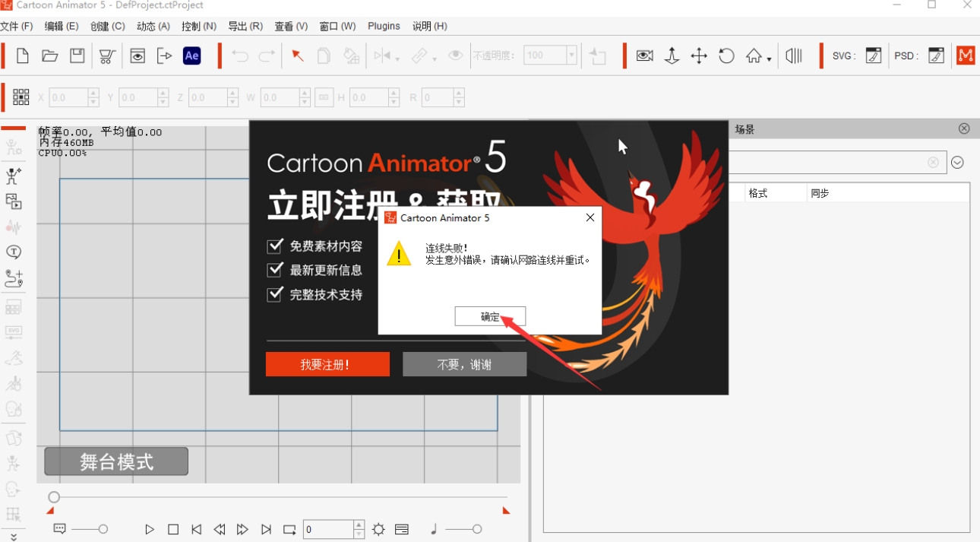Open the 创建 (C) menu
The width and height of the screenshot is (980, 542).
pos(107,26)
